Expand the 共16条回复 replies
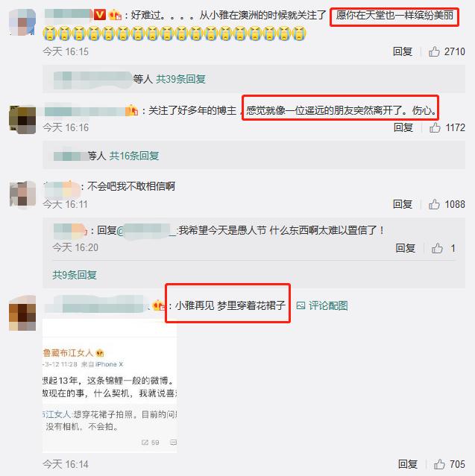Viewport: 475px width, 476px height. click(x=134, y=156)
